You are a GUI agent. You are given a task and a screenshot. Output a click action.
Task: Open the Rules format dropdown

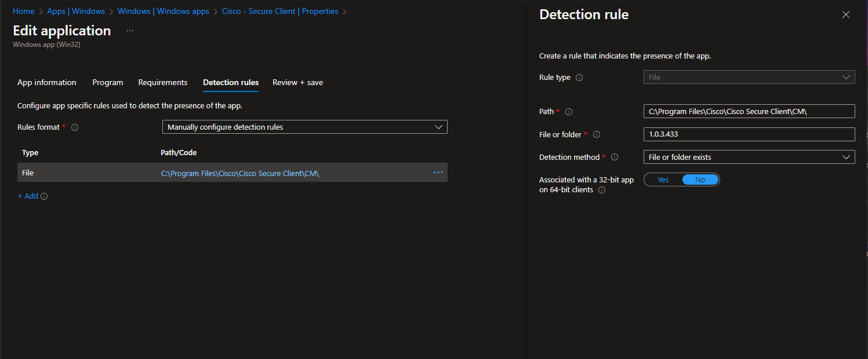pos(305,127)
